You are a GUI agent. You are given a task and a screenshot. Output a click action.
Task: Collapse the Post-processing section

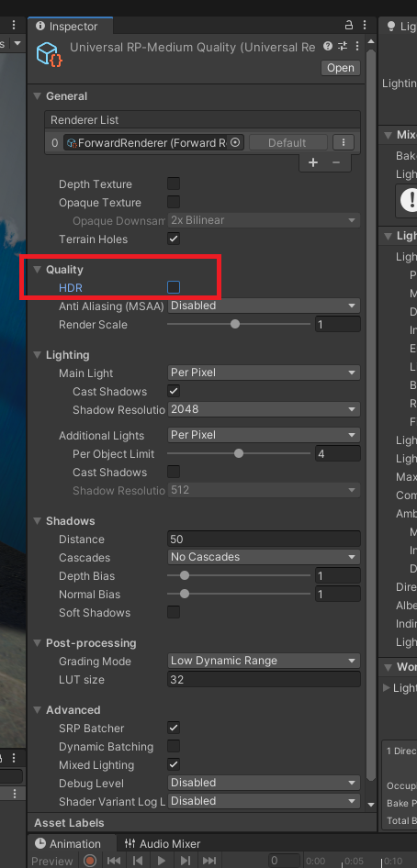[38, 642]
